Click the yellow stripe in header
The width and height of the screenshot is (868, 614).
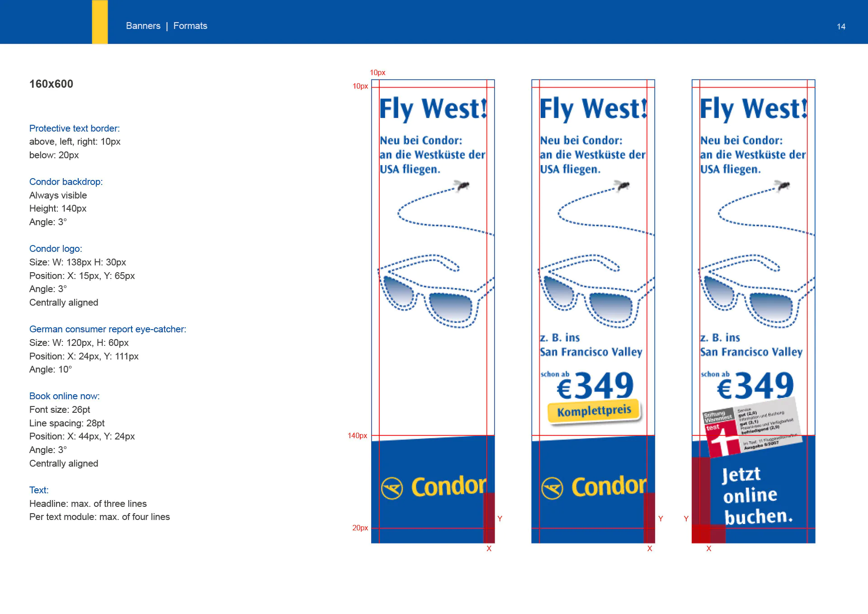click(x=100, y=22)
